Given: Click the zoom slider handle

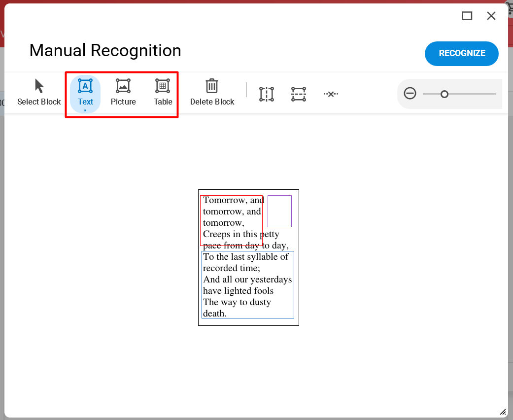Looking at the screenshot, I should (445, 94).
